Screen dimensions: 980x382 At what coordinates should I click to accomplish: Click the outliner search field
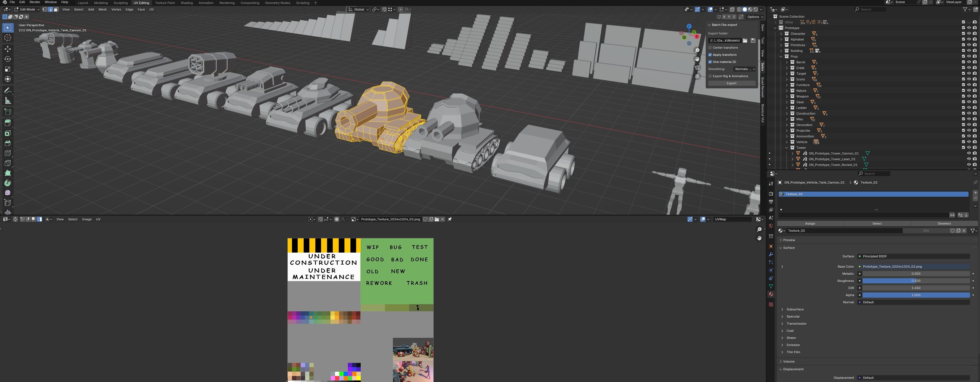871,9
